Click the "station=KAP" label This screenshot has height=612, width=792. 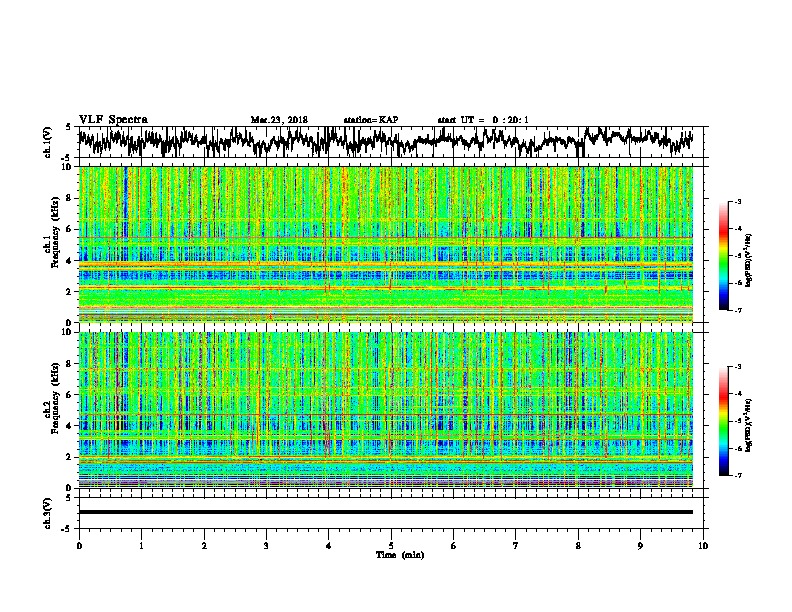(x=371, y=120)
